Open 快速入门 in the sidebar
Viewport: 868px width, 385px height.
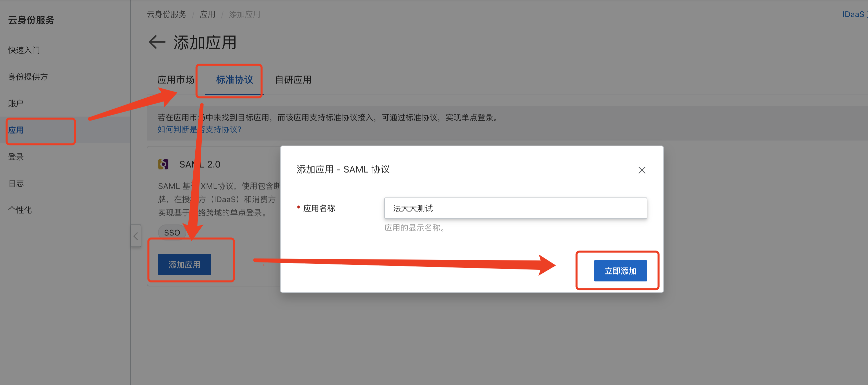point(24,50)
